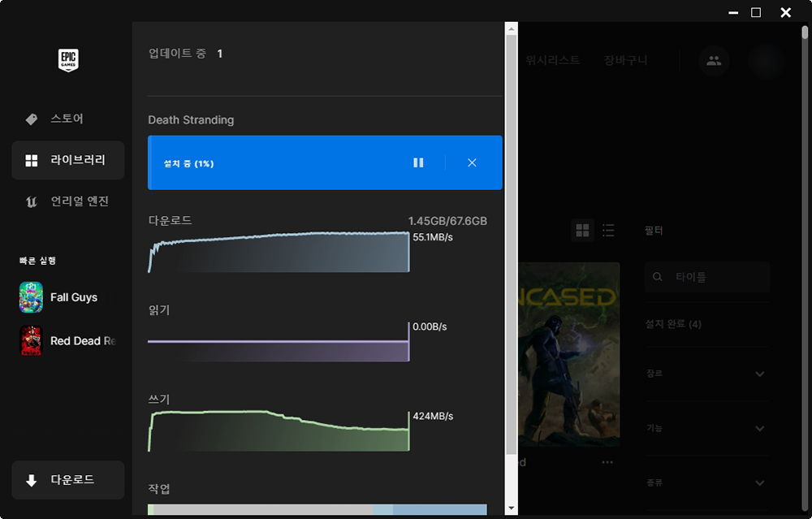Open the 스토어 store page
The height and width of the screenshot is (519, 812).
pyautogui.click(x=68, y=119)
